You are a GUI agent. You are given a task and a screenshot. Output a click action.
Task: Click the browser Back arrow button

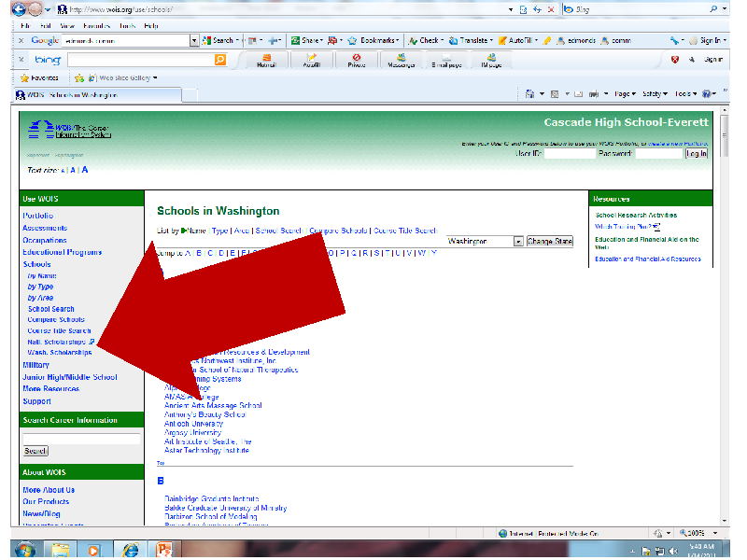19,8
